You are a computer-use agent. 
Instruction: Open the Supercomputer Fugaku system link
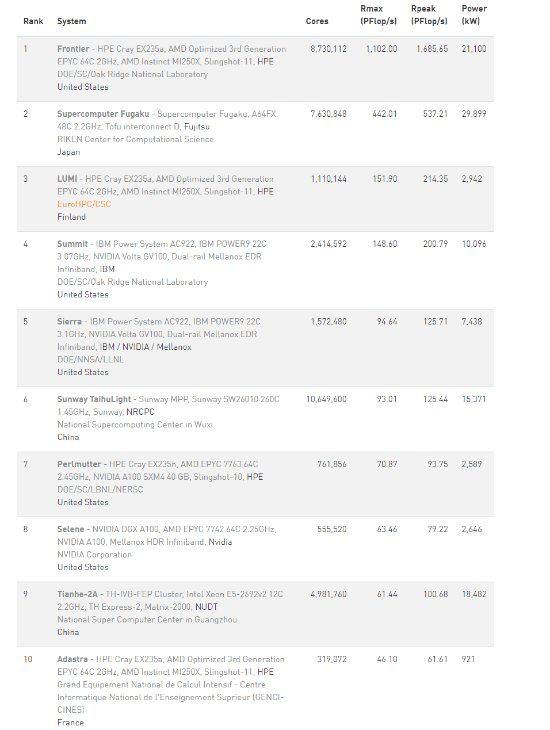coord(103,114)
